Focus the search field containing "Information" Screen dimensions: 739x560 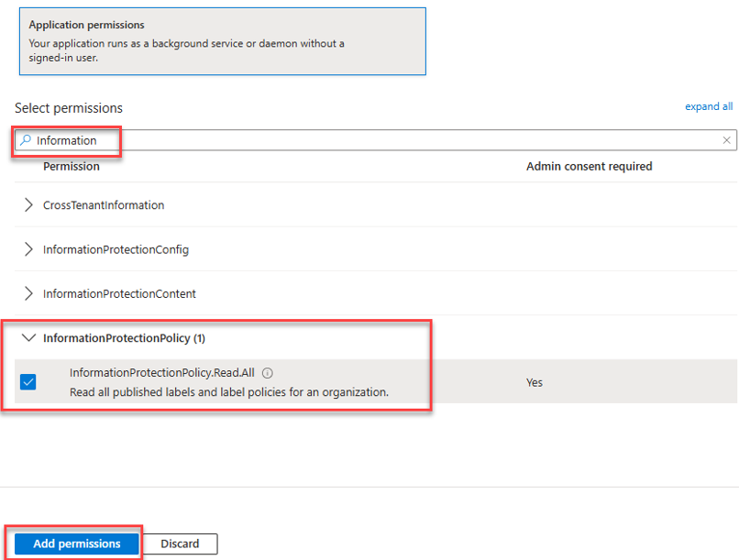tap(367, 140)
